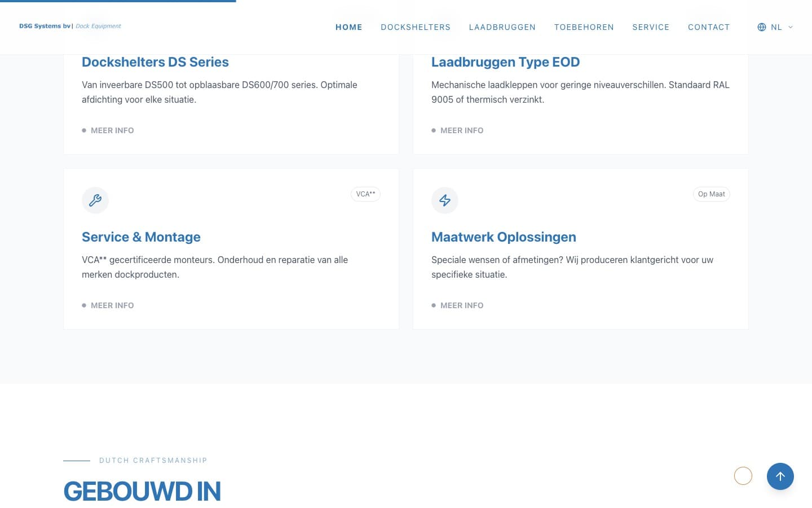Screen dimensions: 812x508
Task: Click the wrench icon on the Service & Montage card
Action: click(95, 200)
